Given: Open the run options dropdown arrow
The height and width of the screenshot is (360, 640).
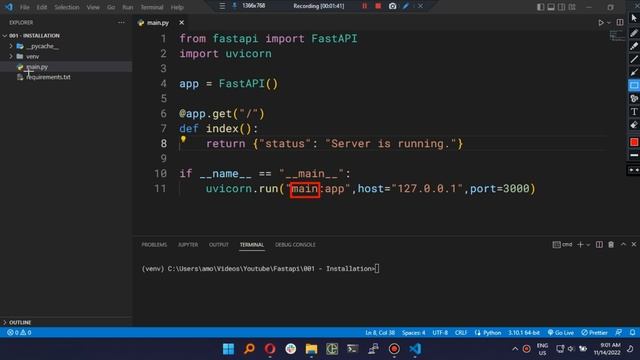Looking at the screenshot, I should (609, 23).
